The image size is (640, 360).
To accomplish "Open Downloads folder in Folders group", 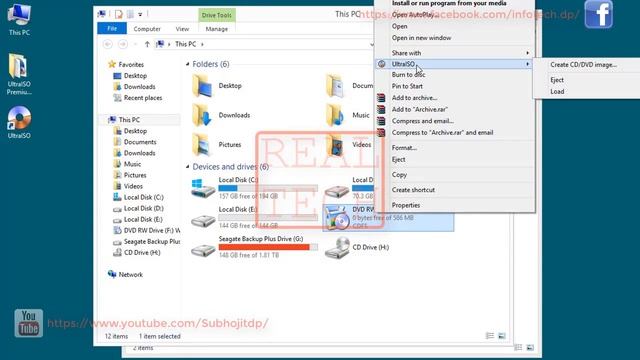I will point(202,115).
